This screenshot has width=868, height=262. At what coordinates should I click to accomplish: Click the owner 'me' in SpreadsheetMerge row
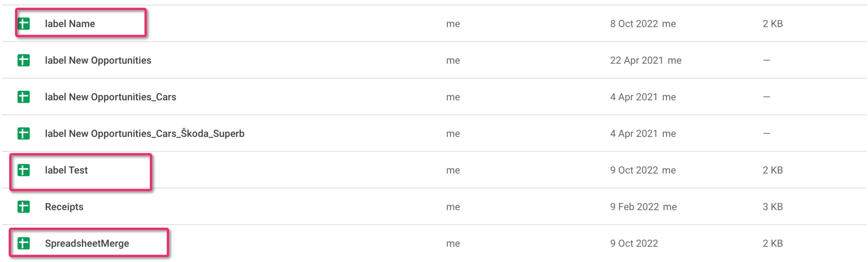click(x=453, y=243)
